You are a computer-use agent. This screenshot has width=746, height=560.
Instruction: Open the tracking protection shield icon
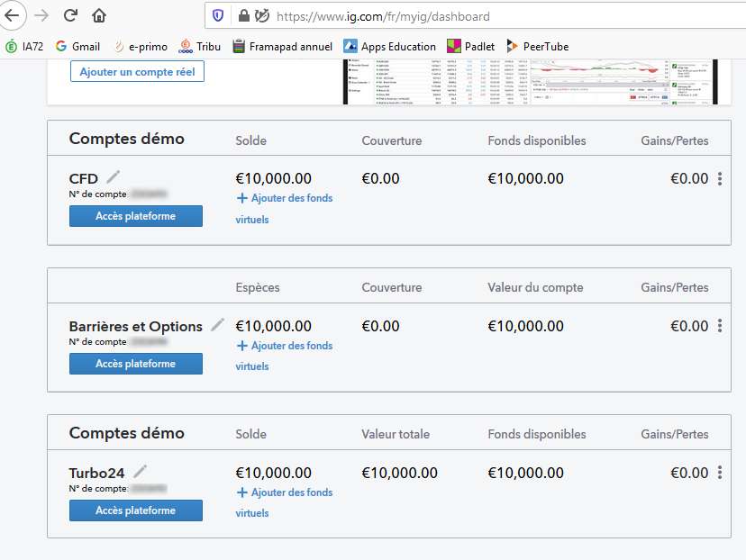pyautogui.click(x=218, y=16)
